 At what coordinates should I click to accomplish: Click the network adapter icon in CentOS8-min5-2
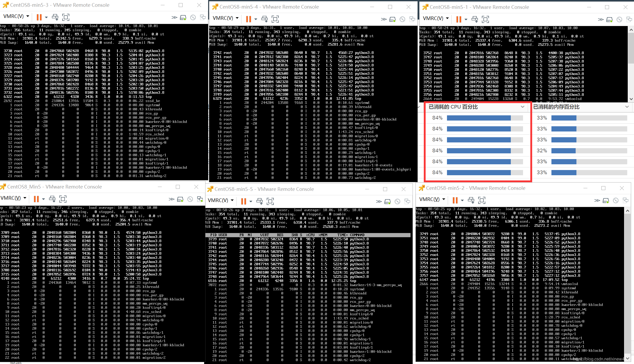(625, 200)
